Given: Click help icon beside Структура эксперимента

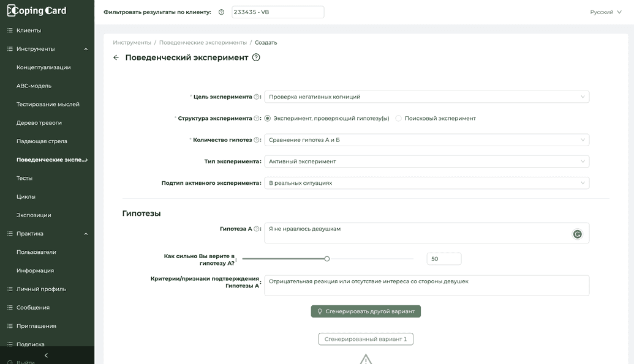Looking at the screenshot, I should pos(256,118).
